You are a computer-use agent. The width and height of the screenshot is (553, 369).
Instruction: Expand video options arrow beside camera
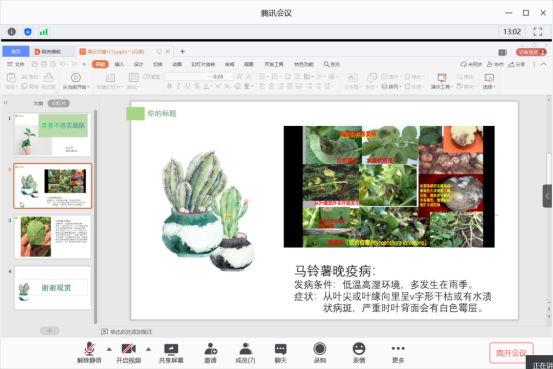(x=148, y=349)
